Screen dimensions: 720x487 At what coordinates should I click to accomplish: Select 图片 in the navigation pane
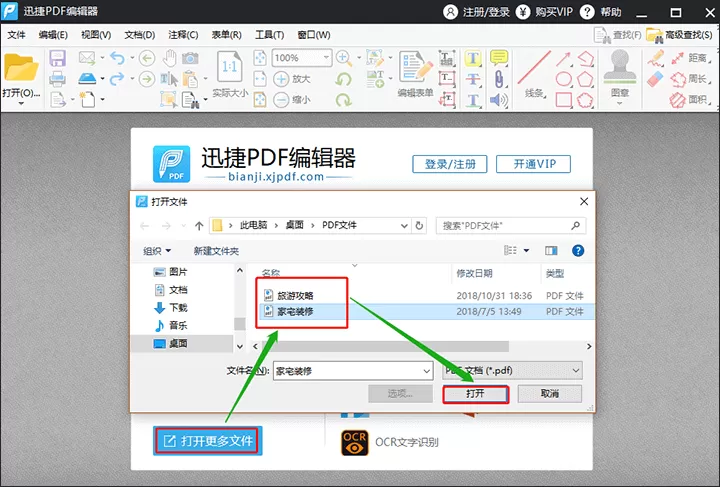[170, 272]
